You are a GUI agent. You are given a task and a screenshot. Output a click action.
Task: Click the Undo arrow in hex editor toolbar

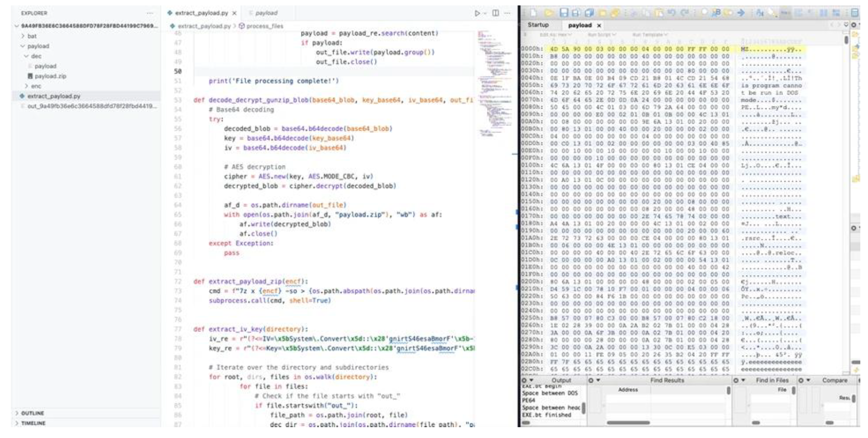point(672,13)
